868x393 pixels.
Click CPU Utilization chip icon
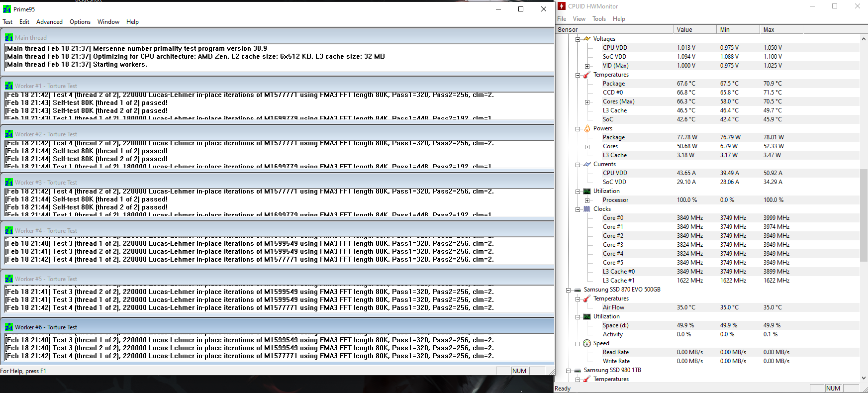(587, 191)
